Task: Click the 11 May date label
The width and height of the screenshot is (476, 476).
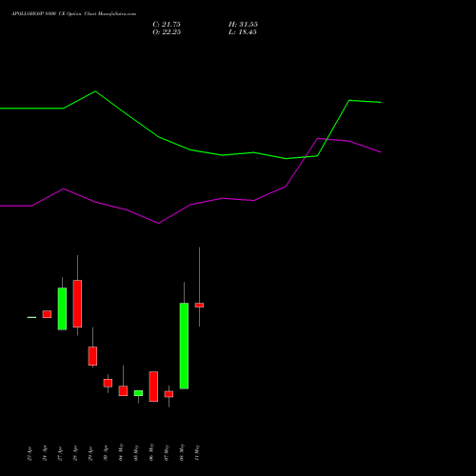Action: (x=197, y=452)
